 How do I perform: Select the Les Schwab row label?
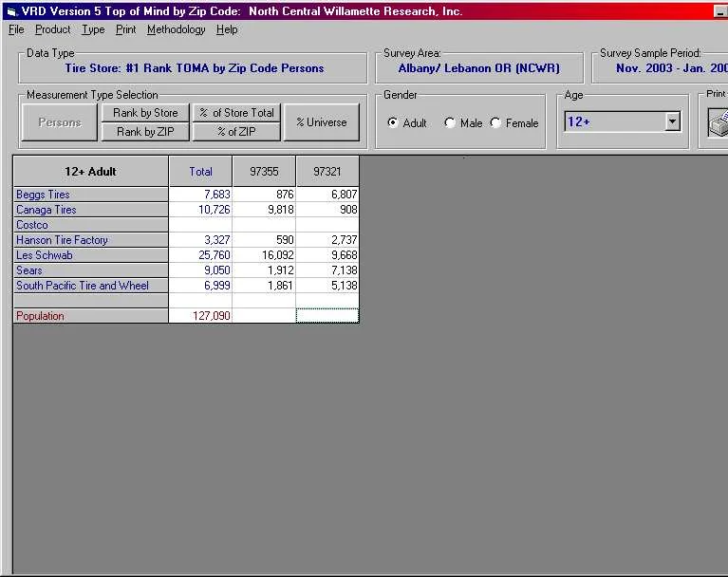click(90, 255)
